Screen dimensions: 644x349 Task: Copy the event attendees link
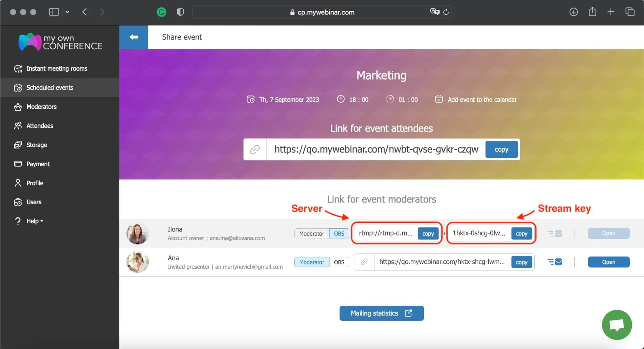501,150
